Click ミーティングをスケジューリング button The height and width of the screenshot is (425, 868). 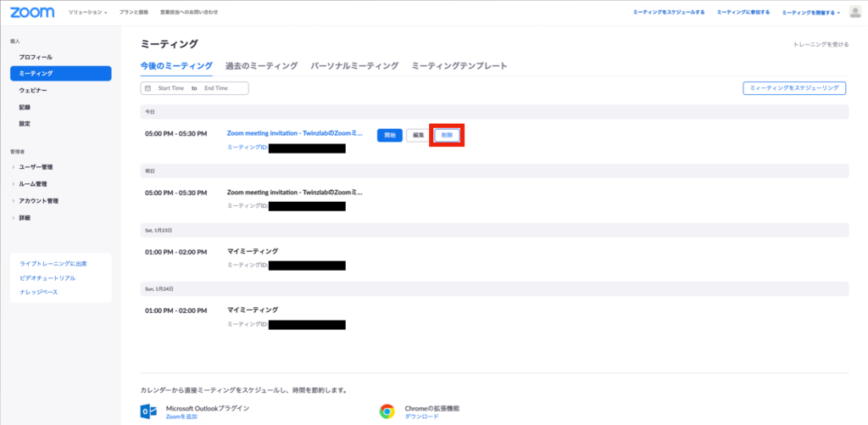tap(794, 88)
